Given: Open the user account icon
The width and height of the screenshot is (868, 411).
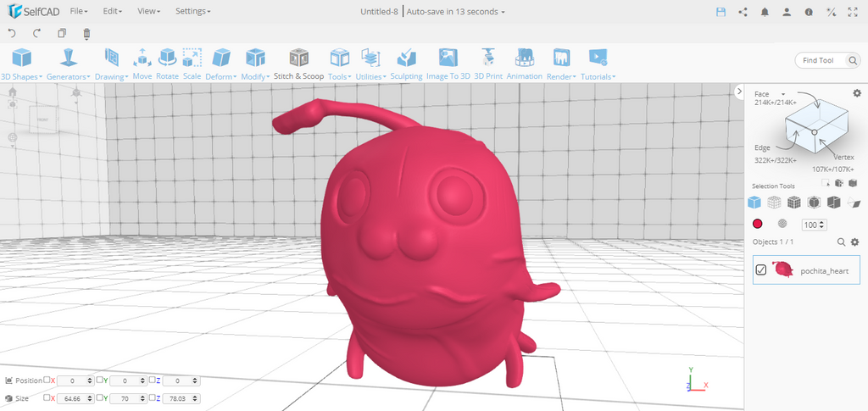Looking at the screenshot, I should 787,12.
